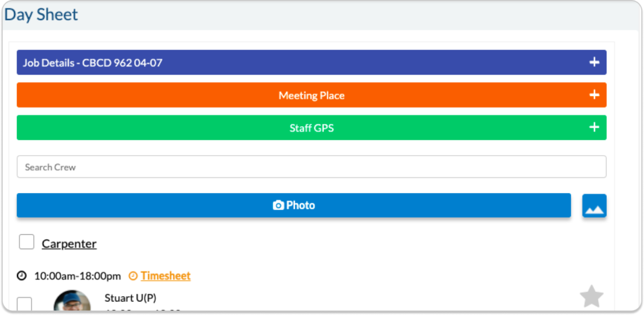Click the Day Sheet page title
Screen dimensions: 644x315
coord(42,14)
